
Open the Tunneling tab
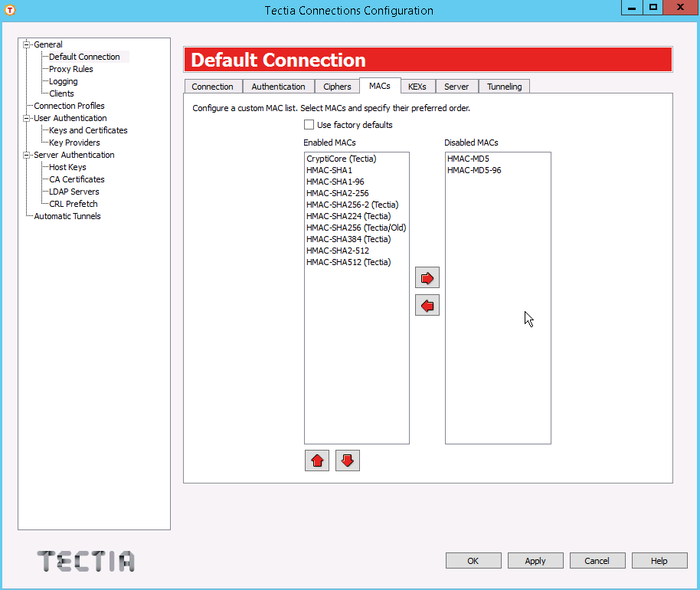(x=504, y=86)
